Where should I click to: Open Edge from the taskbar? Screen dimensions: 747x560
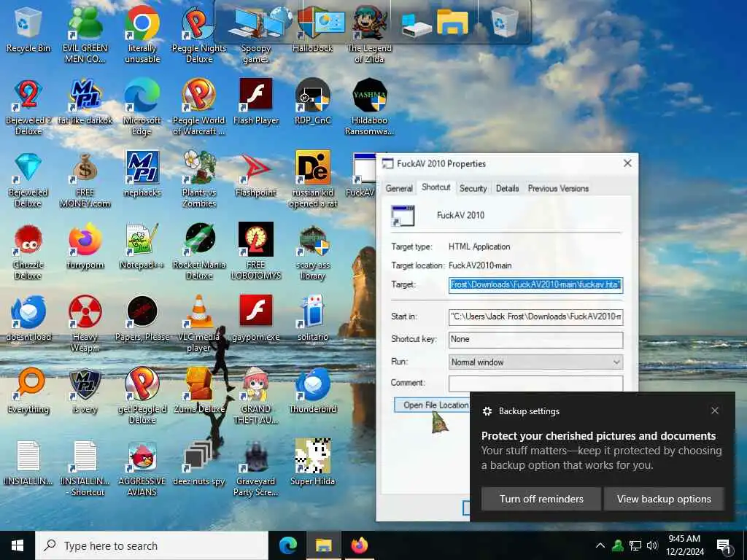(287, 545)
